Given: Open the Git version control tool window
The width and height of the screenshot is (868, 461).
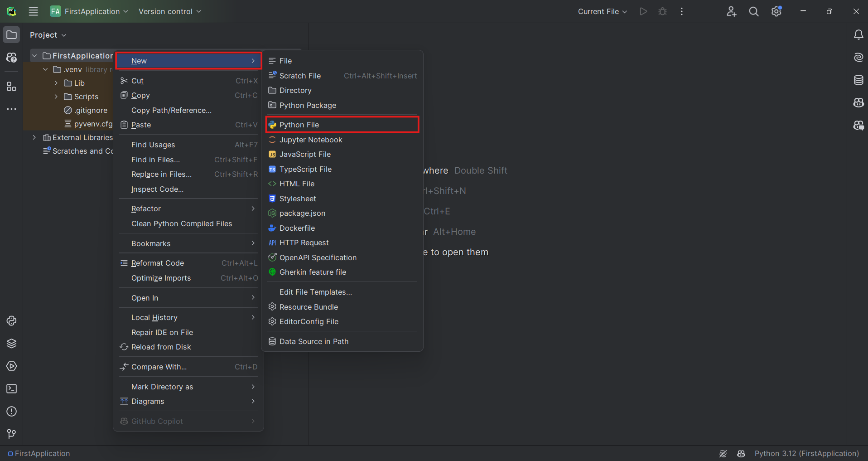Looking at the screenshot, I should (x=11, y=434).
